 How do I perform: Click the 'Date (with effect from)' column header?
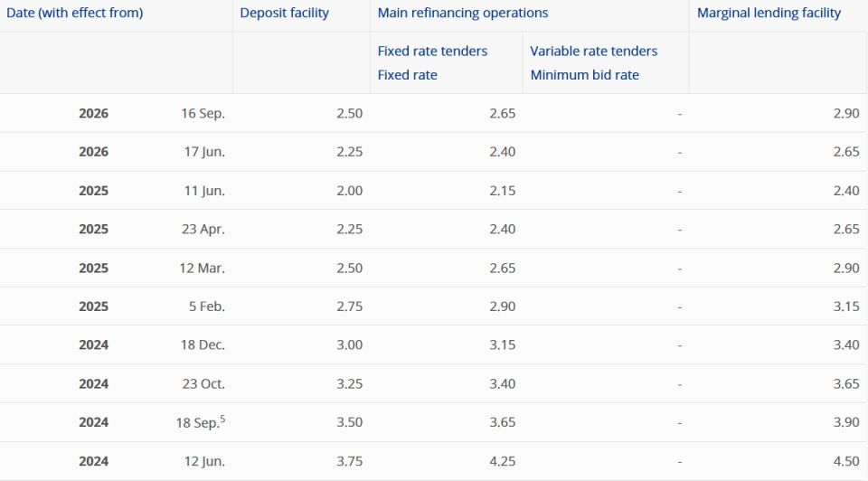75,13
